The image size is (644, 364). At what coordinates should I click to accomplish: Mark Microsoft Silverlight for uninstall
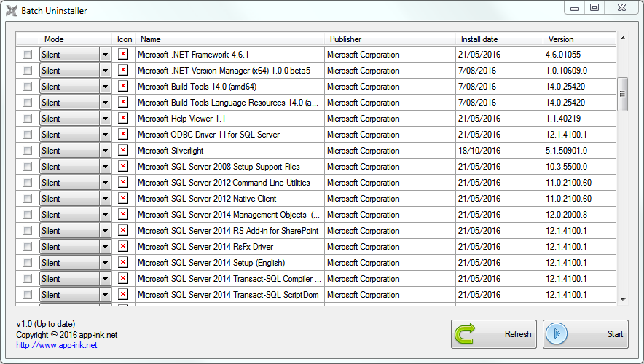click(28, 150)
